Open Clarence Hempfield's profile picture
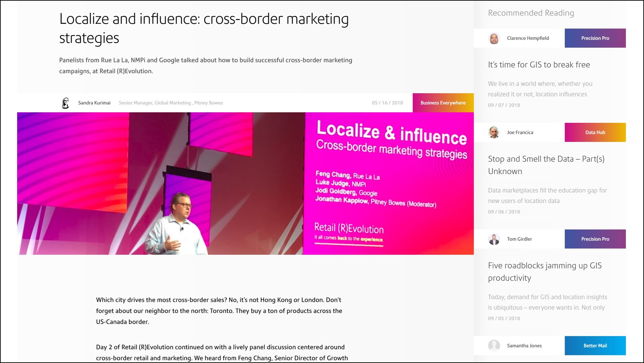 click(x=494, y=38)
